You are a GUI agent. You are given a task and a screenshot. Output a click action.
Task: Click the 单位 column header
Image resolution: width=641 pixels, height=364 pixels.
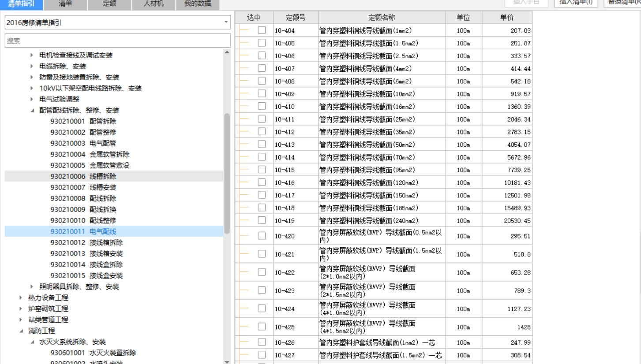(x=464, y=18)
